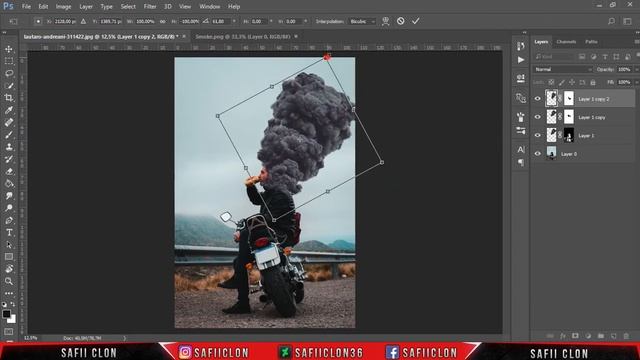Select the Smudge tool
640x360 pixels.
pos(9,196)
